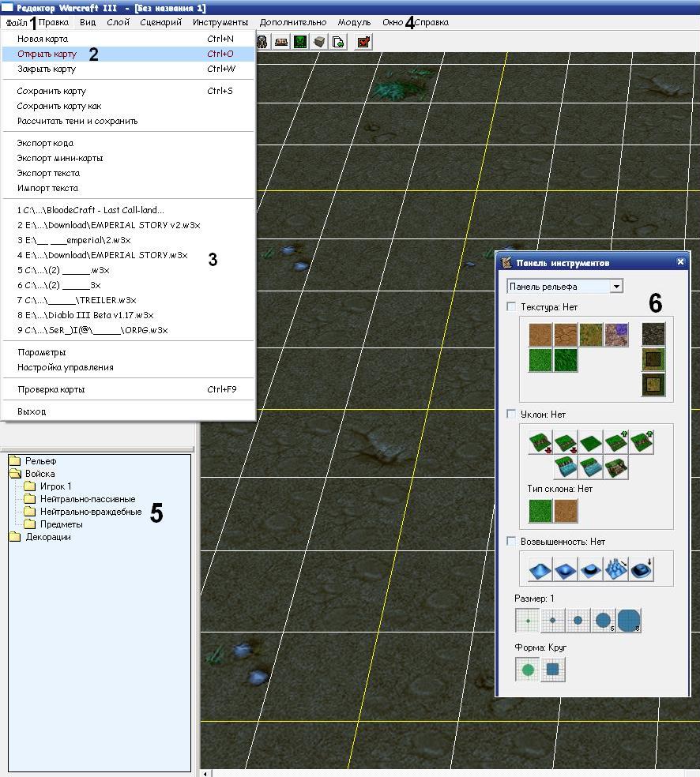Set brush size to the medium circle
Image resolution: width=700 pixels, height=777 pixels.
coord(578,621)
